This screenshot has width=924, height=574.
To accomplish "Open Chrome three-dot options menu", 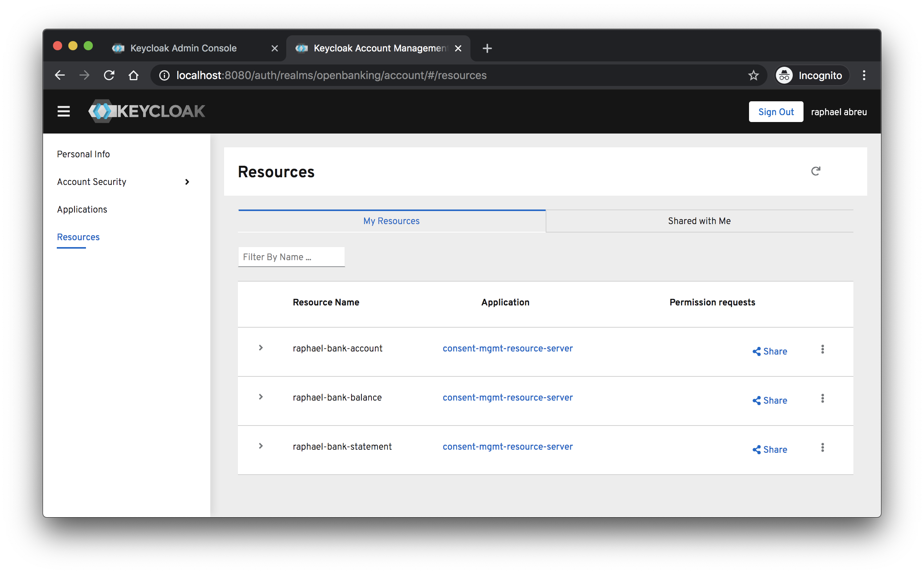I will 864,75.
